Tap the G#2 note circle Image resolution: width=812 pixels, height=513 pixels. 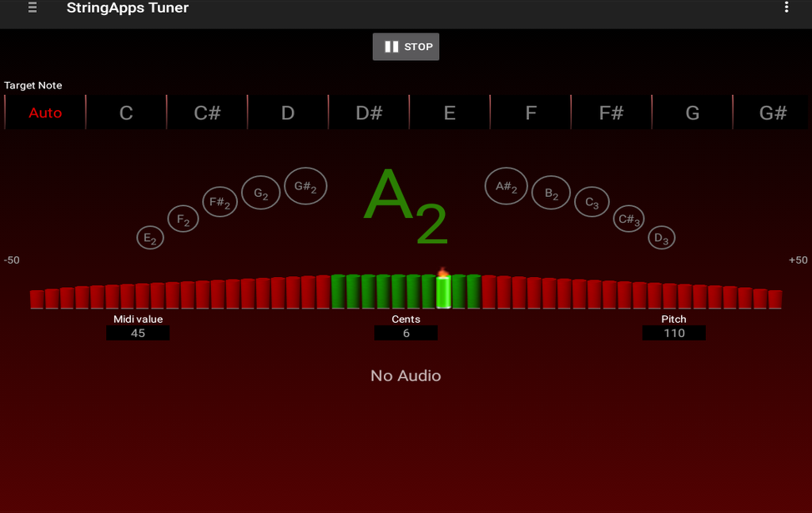[305, 186]
